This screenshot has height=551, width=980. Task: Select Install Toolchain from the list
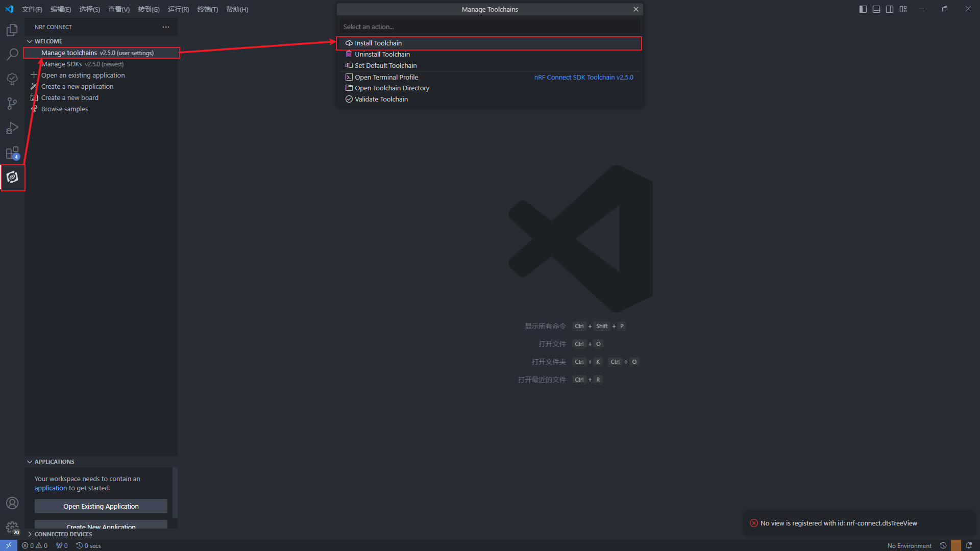[x=378, y=43]
